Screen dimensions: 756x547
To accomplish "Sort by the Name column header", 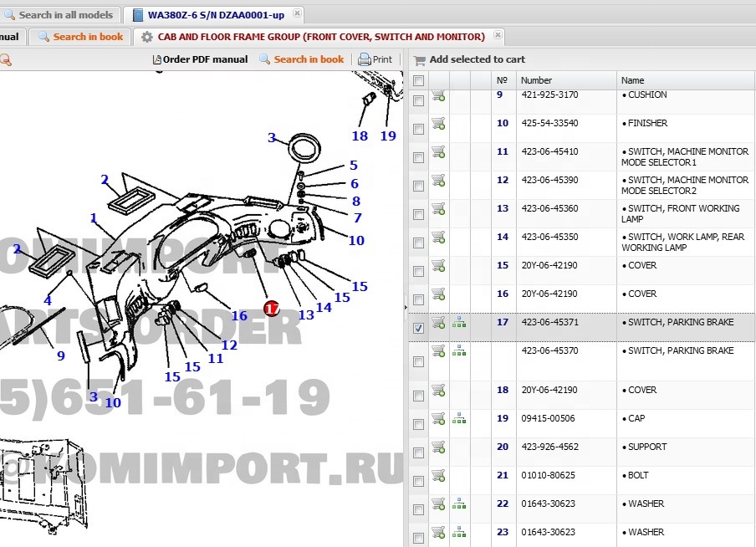I will tap(686, 80).
